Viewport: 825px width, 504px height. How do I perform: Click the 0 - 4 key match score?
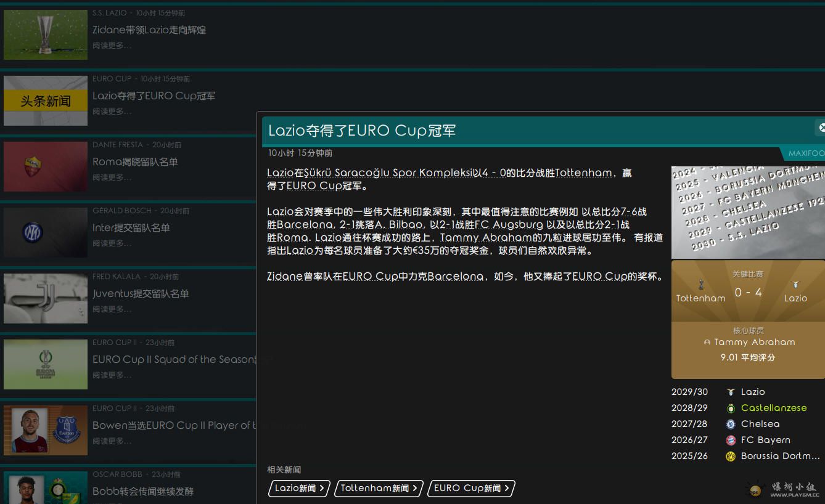tap(748, 293)
